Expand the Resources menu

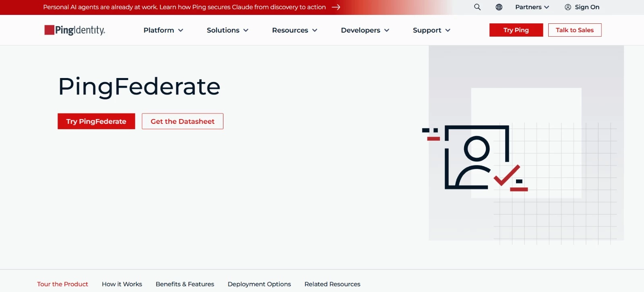(295, 30)
